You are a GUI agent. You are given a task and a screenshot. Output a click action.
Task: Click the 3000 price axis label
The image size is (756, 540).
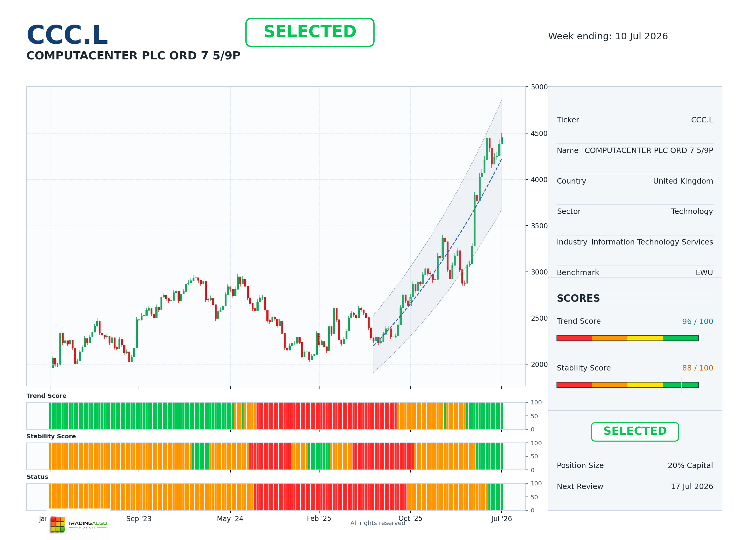539,272
